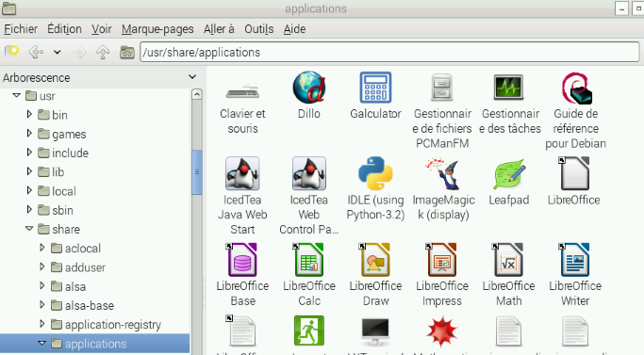The image size is (644, 355).
Task: Go back with the left arrow button
Action: pos(36,52)
